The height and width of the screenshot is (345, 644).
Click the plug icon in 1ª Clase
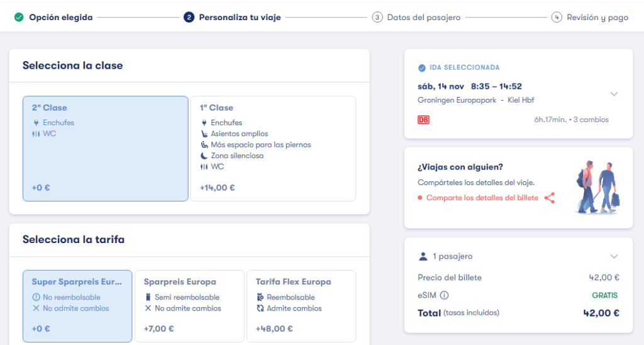pos(204,123)
